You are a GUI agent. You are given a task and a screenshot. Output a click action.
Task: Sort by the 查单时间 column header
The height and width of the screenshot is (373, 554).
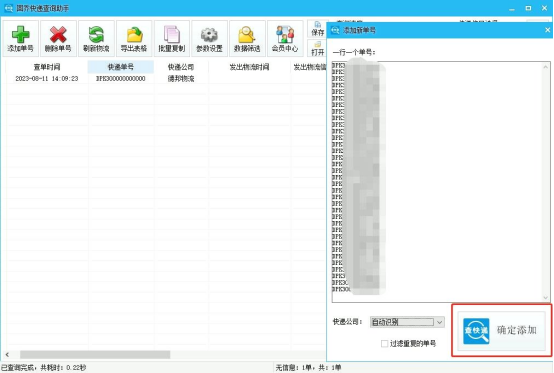pos(47,67)
